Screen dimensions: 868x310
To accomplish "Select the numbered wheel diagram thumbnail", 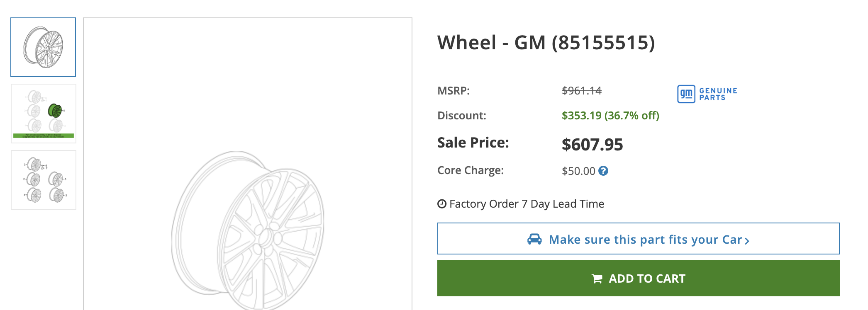I will [43, 180].
